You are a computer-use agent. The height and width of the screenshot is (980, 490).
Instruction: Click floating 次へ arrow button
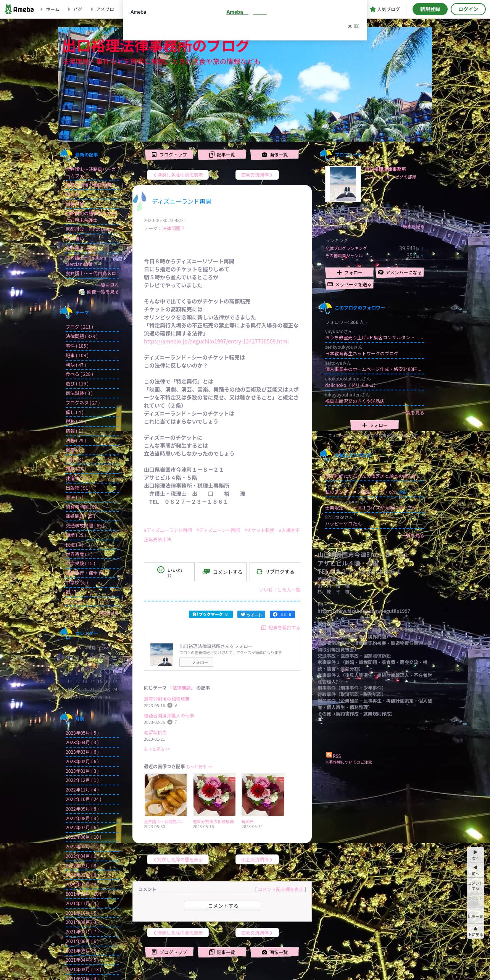click(x=475, y=855)
